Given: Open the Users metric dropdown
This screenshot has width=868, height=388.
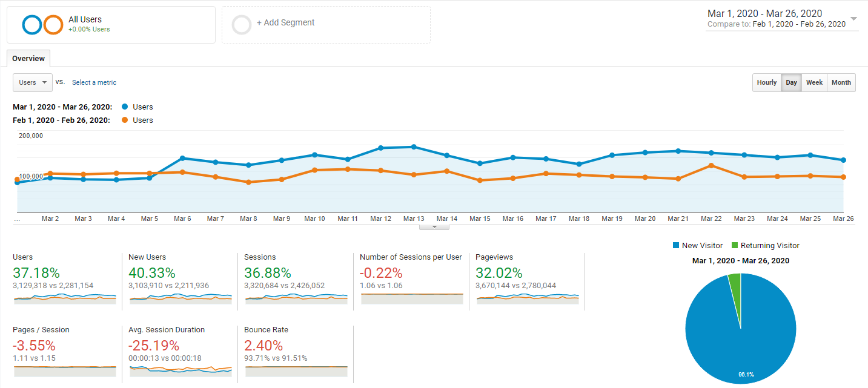Looking at the screenshot, I should 33,82.
